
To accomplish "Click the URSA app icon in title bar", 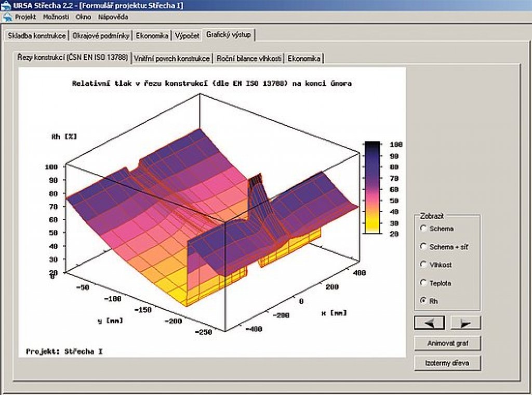I will 6,5.
